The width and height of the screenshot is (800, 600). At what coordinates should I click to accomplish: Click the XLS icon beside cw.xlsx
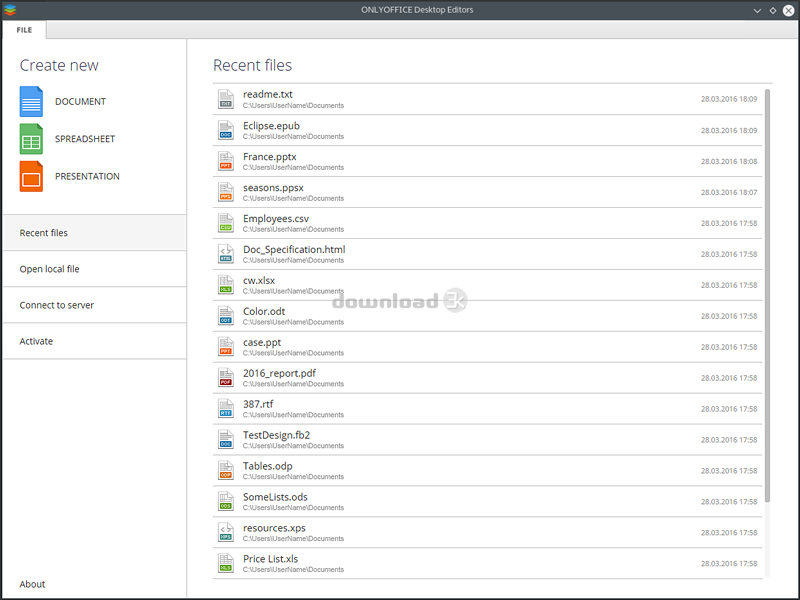coord(226,285)
